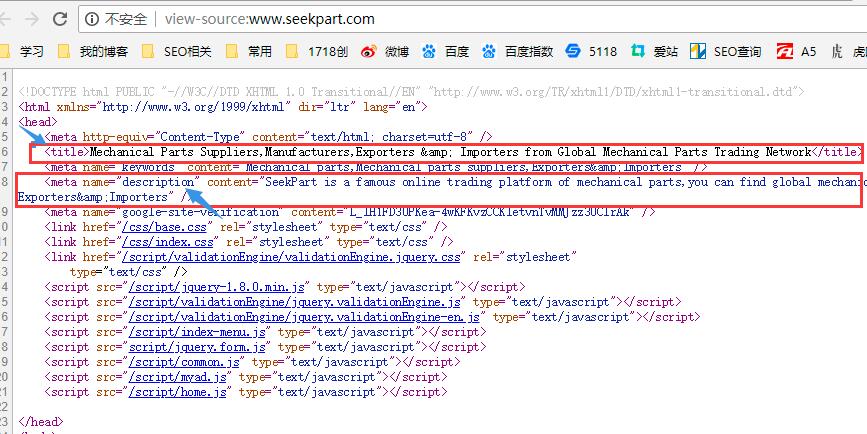Open the jquery-1.8.0.min.js link
Screen dimensions: 867x434
[x=217, y=287]
